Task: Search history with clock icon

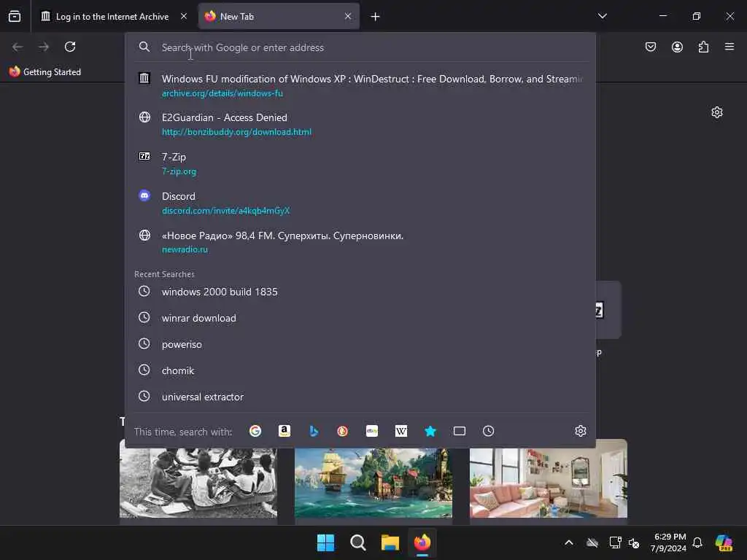Action: pyautogui.click(x=488, y=431)
